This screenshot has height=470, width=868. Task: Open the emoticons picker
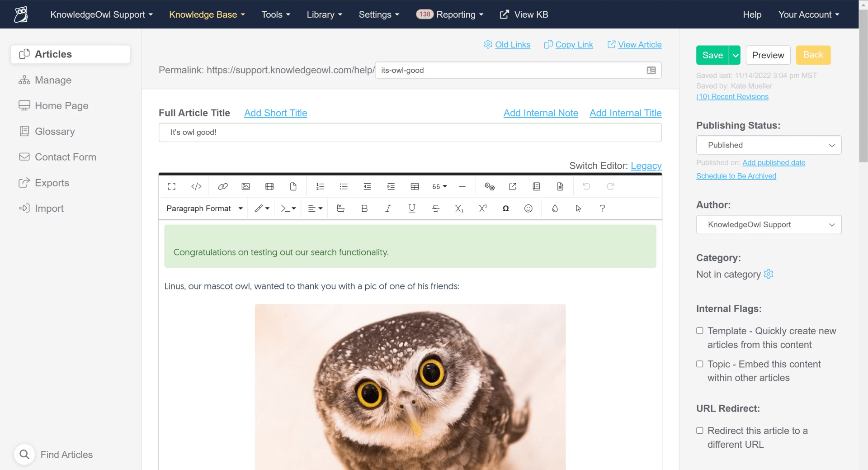tap(528, 209)
